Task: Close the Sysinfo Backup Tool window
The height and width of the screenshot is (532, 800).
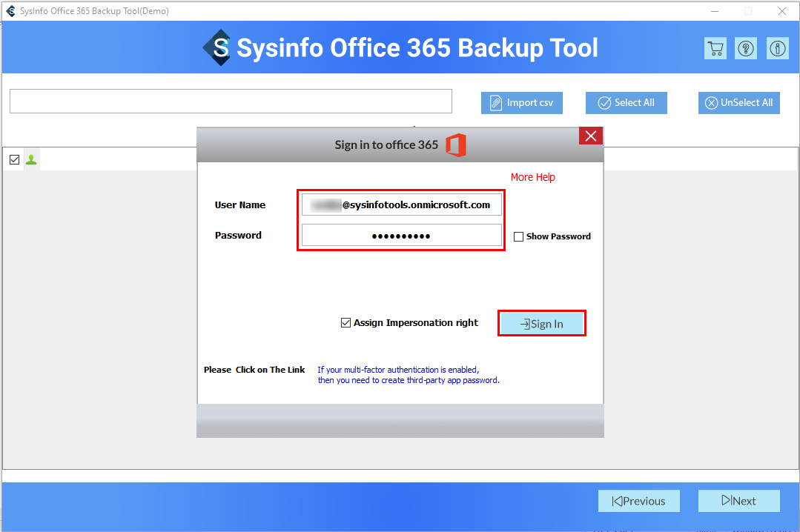Action: 781,10
